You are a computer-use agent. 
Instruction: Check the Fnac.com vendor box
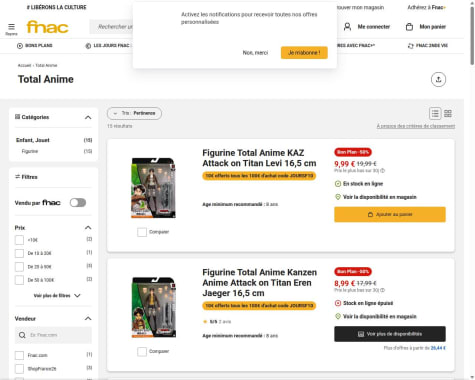click(19, 355)
